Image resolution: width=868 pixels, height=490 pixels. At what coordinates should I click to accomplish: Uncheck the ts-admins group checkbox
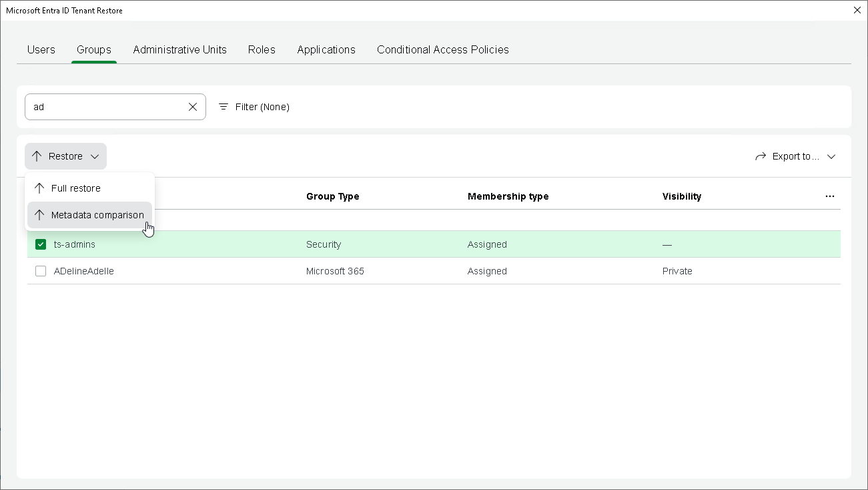[x=41, y=244]
